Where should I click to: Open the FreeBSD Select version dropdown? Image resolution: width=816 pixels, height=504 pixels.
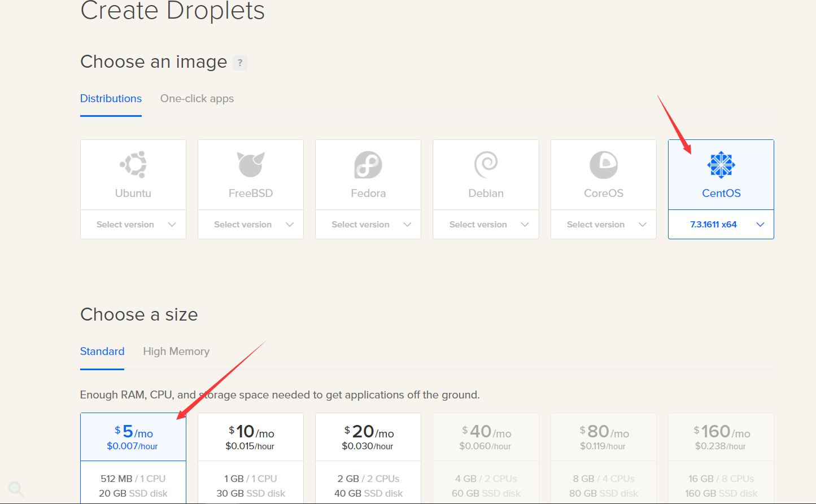coord(251,225)
